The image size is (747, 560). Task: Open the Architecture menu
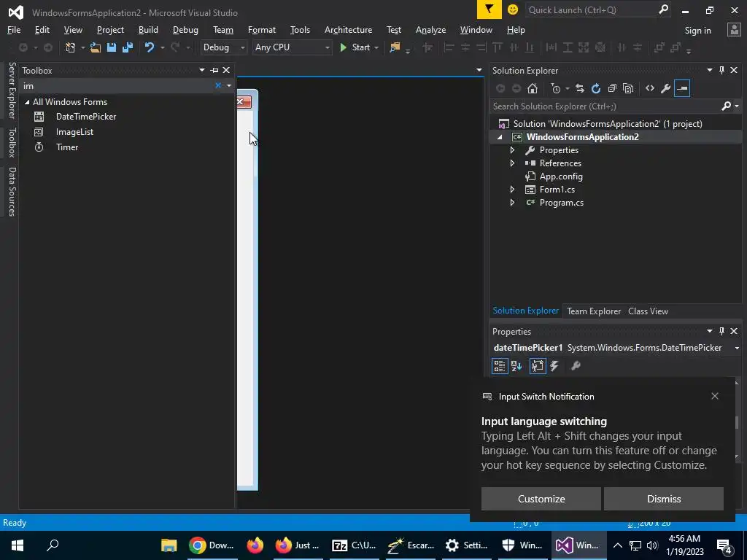[348, 30]
